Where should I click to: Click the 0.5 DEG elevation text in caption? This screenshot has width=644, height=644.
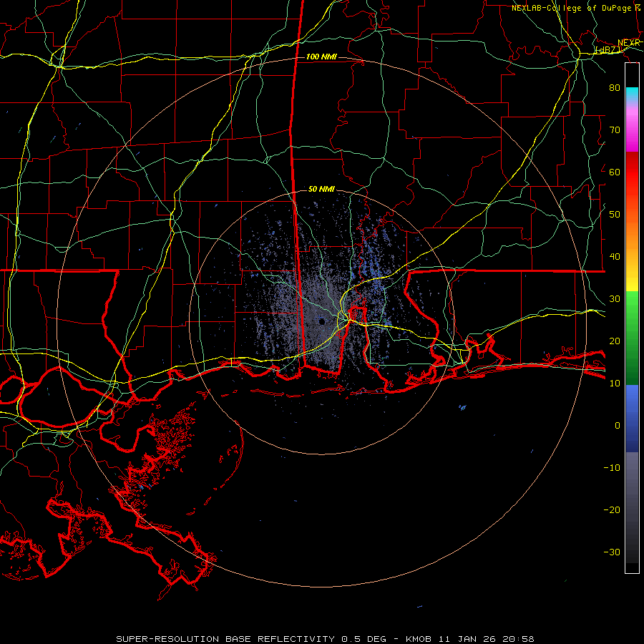click(364, 639)
